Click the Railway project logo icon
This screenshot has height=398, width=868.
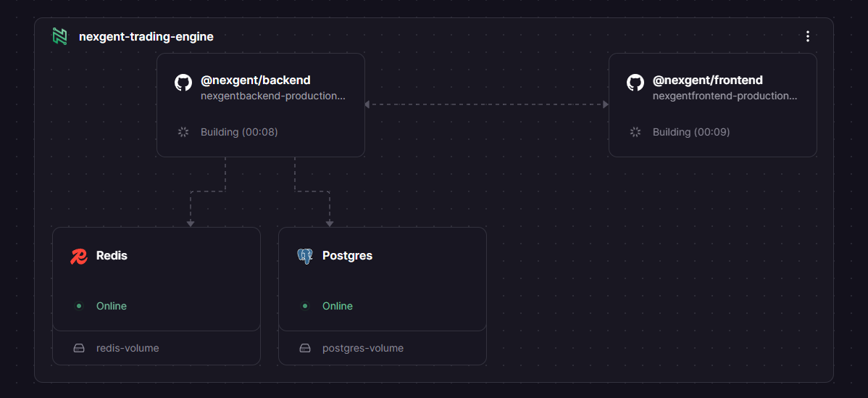pos(59,36)
